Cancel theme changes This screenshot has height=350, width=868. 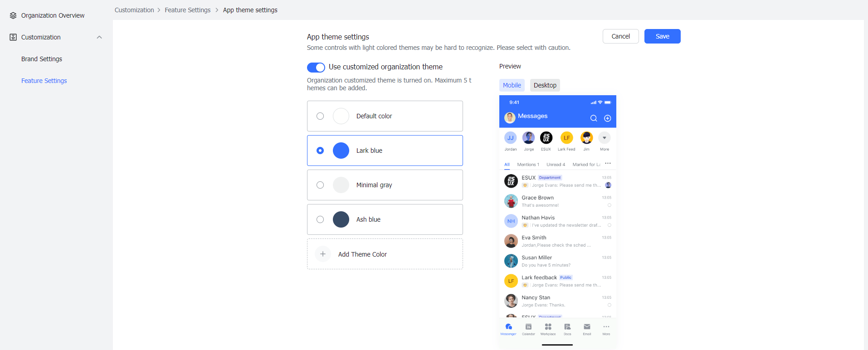pyautogui.click(x=621, y=36)
